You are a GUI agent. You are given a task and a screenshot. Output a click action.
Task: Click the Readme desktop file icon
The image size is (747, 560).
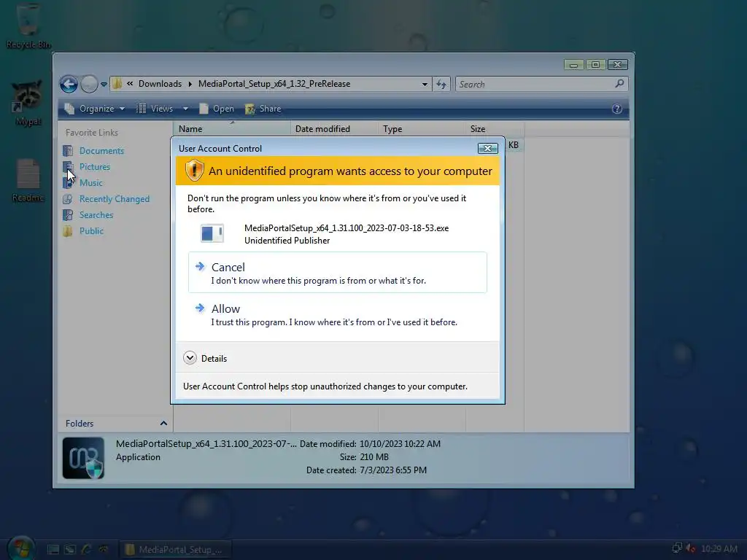28,181
